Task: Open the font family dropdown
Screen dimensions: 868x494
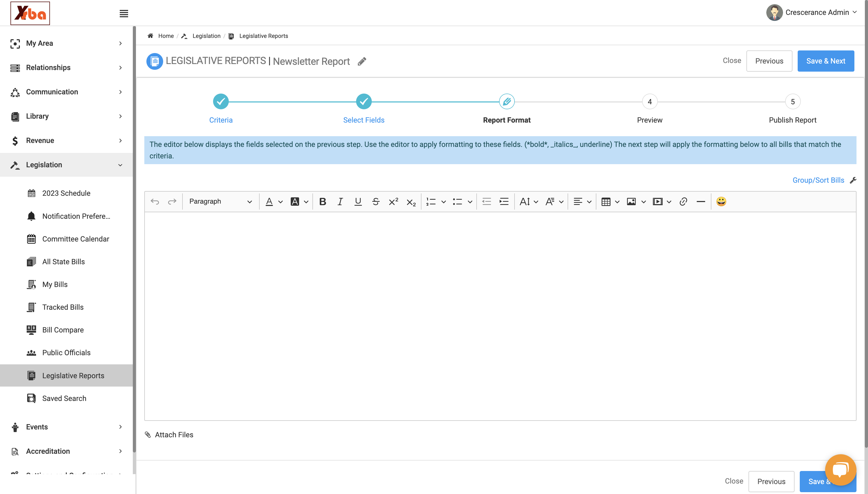Action: pyautogui.click(x=554, y=202)
